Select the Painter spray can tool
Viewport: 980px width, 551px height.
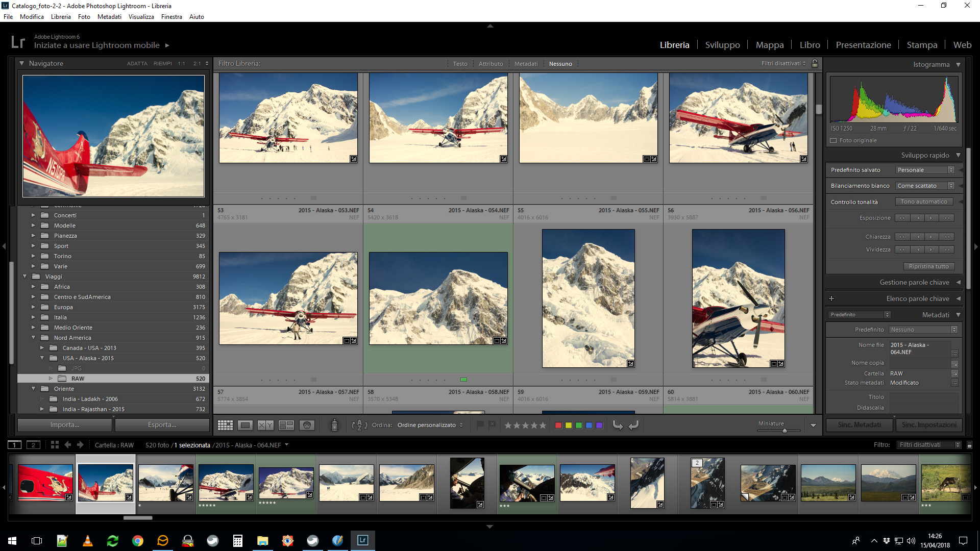pos(334,425)
